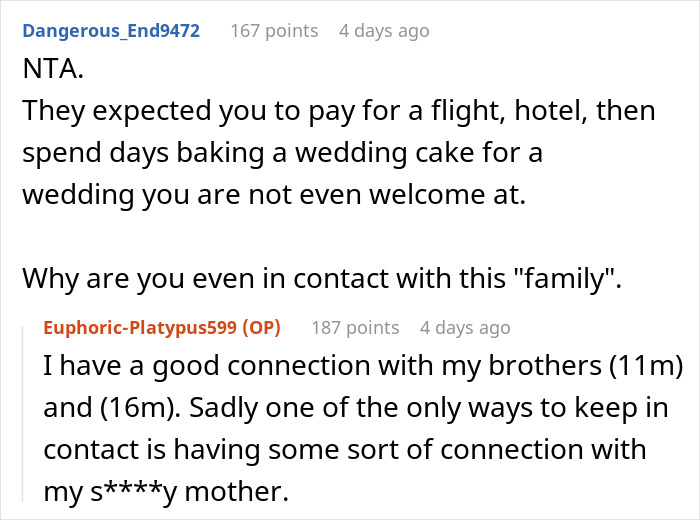This screenshot has height=520, width=700.
Task: Open the reply's '4 days ago' timestamp
Action: (465, 328)
